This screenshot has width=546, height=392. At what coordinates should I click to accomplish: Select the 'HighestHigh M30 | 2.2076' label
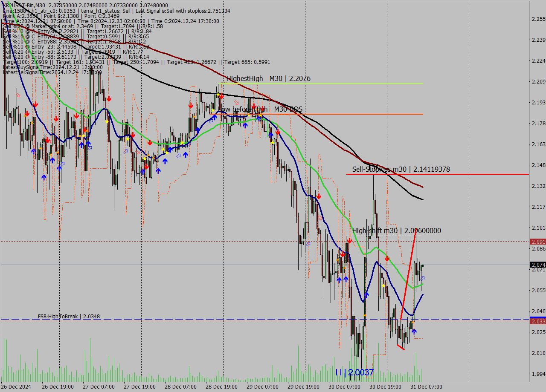tap(268, 78)
